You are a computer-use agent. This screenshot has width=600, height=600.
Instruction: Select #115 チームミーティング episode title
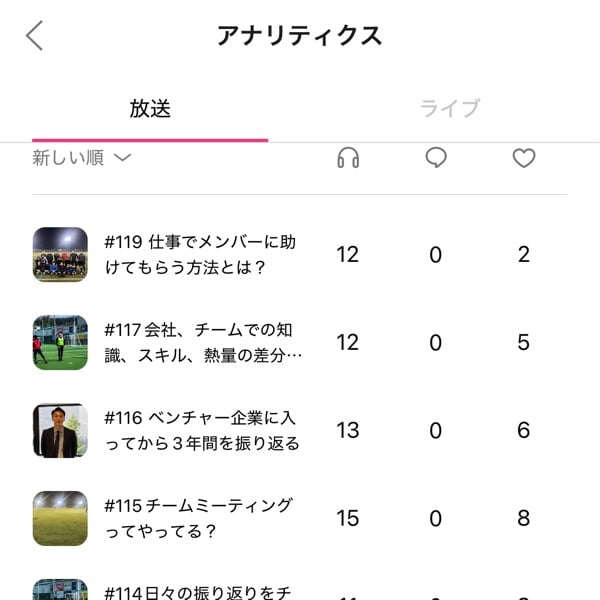click(198, 518)
